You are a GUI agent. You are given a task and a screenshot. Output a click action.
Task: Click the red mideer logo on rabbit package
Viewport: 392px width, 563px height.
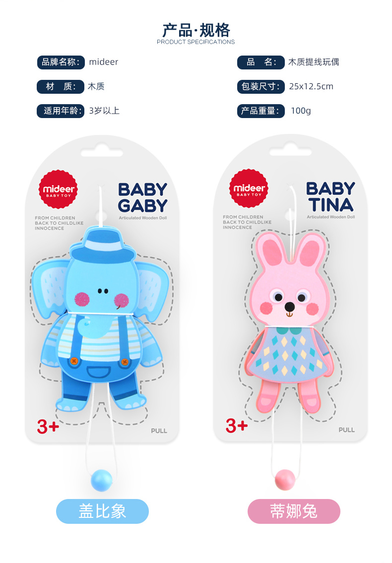click(249, 188)
